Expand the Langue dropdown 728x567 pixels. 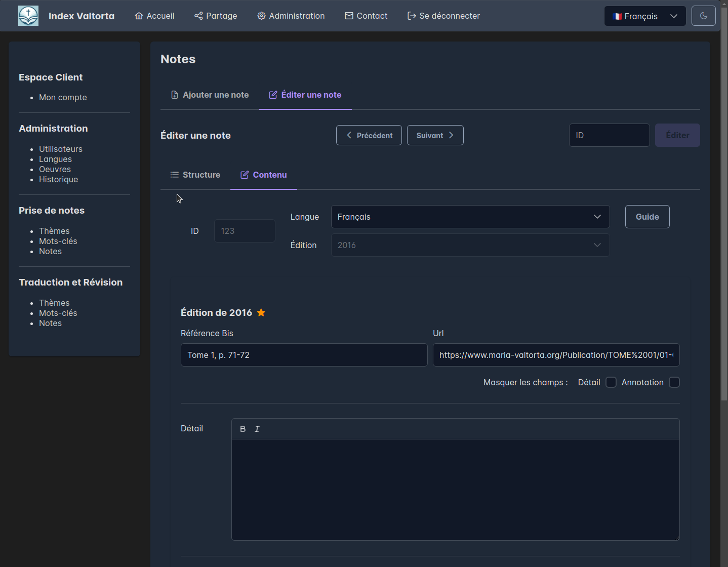coord(470,217)
